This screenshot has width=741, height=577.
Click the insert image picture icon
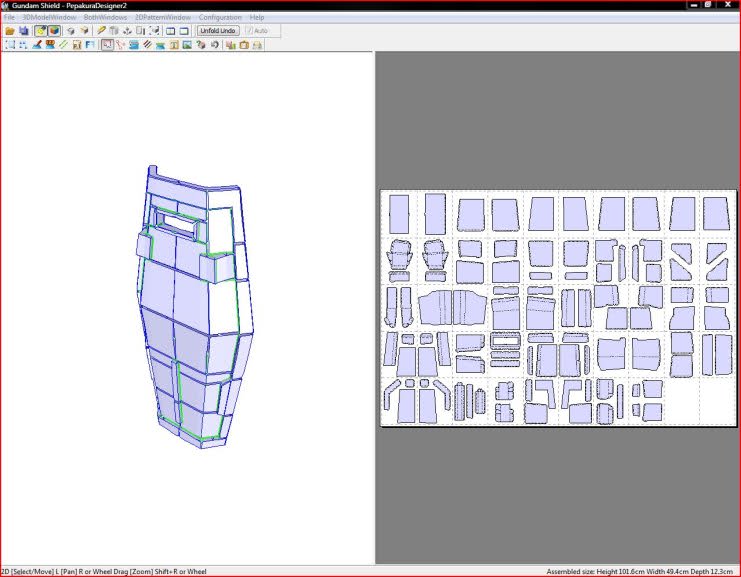(187, 45)
